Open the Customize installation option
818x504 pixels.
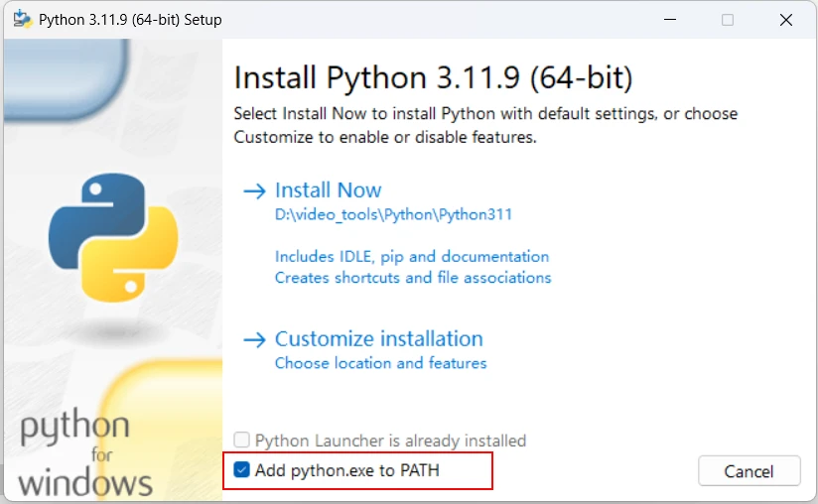tap(378, 339)
